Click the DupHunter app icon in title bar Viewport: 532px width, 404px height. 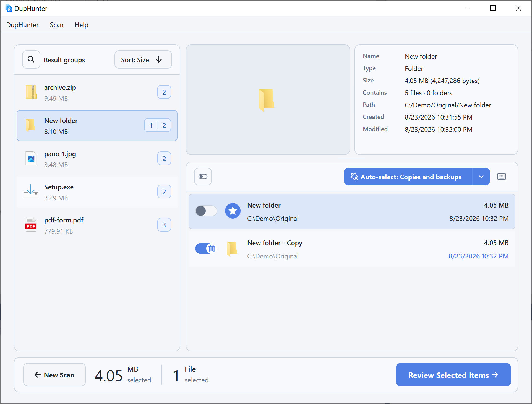[x=9, y=8]
